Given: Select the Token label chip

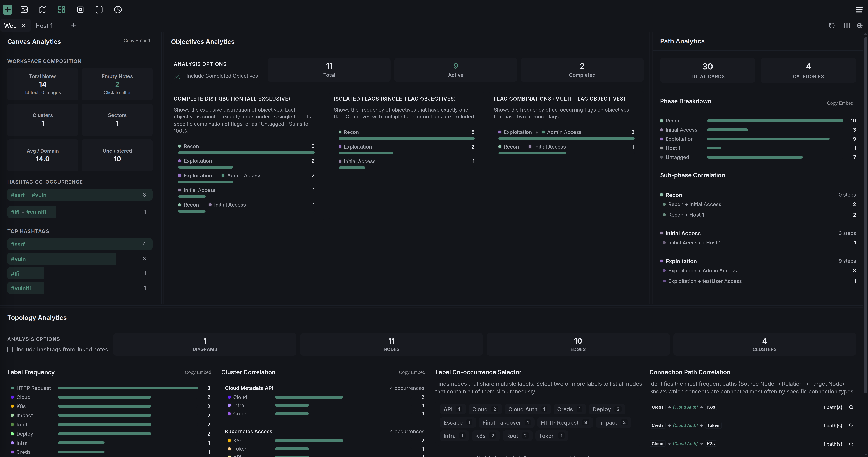Looking at the screenshot, I should click(552, 436).
